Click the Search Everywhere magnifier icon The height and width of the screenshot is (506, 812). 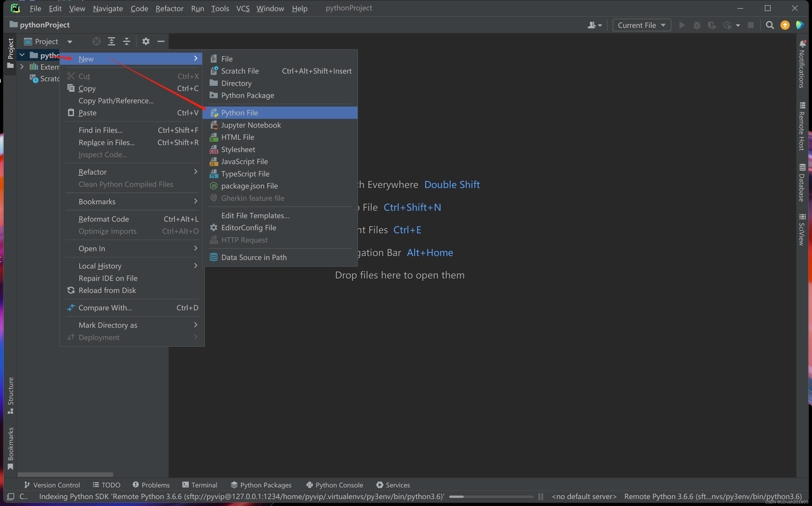pos(770,25)
